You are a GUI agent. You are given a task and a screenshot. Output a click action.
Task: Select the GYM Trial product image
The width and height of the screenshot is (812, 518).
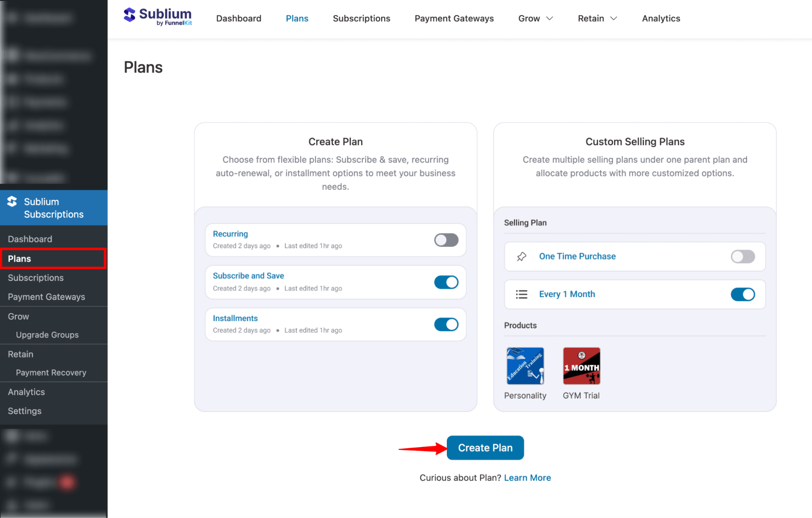pos(581,366)
